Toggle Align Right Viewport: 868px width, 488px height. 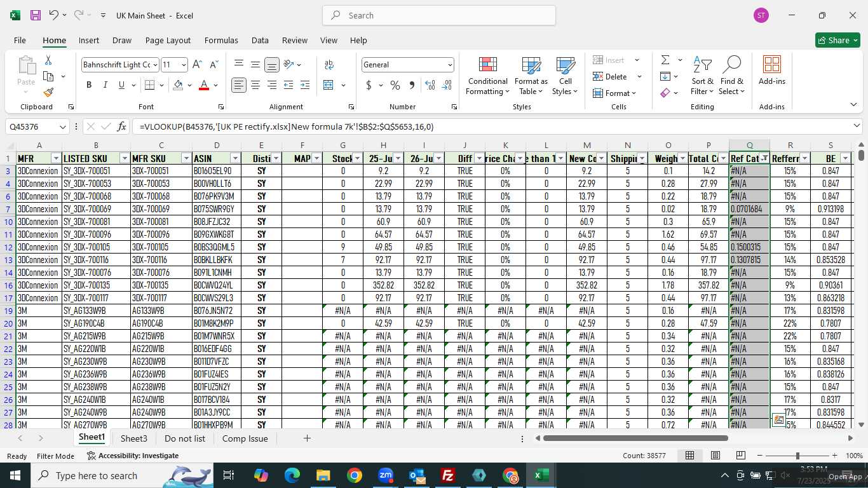pos(272,85)
